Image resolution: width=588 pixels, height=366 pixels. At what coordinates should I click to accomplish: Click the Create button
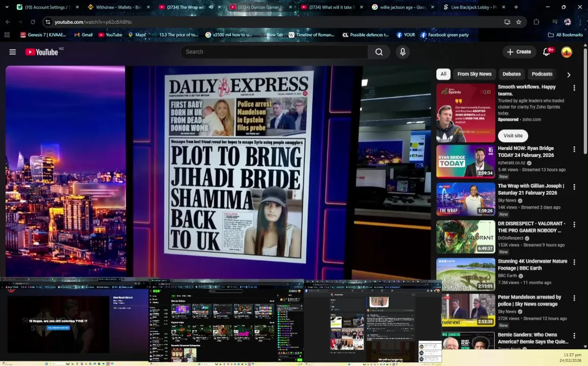[519, 52]
